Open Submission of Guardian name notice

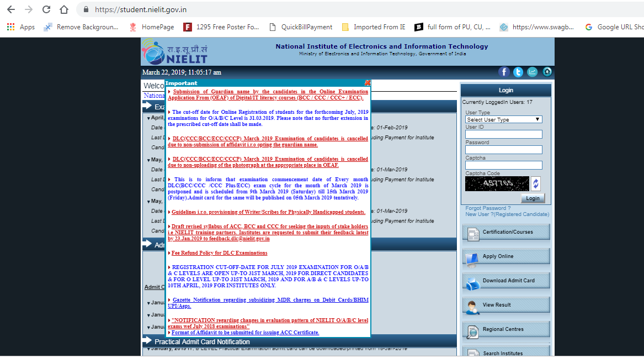268,94
